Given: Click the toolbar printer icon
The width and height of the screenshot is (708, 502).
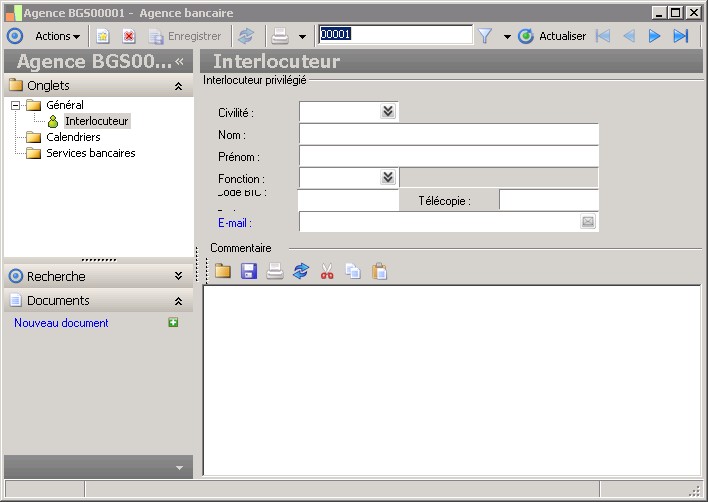Looking at the screenshot, I should coord(280,36).
